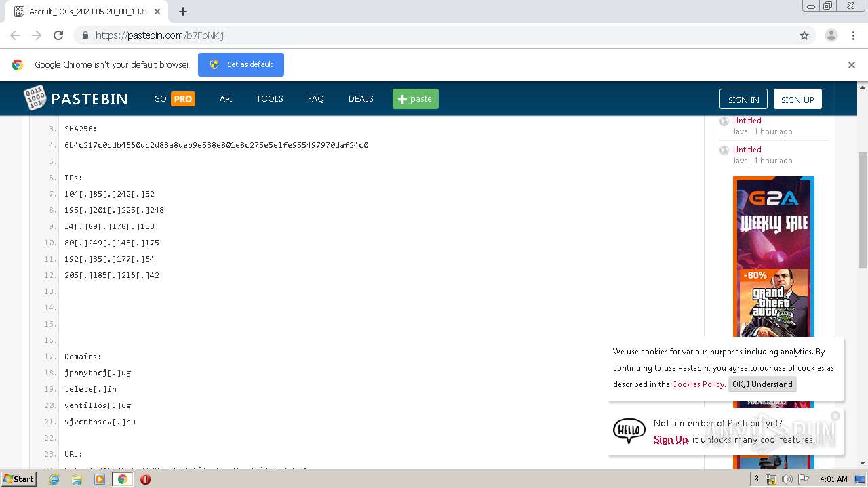This screenshot has width=868, height=488.
Task: Click IP 104[.]85[.]242[.]52
Action: point(110,194)
